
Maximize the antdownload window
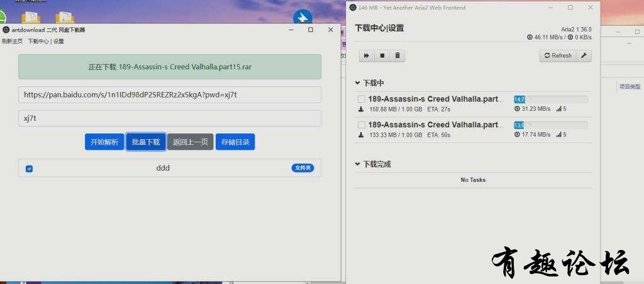pos(311,30)
